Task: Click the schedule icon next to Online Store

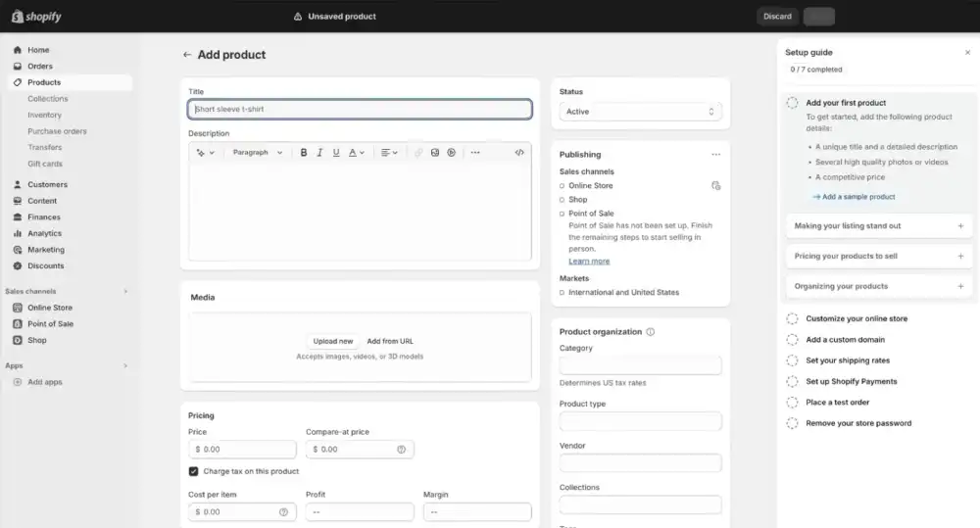Action: coord(715,185)
